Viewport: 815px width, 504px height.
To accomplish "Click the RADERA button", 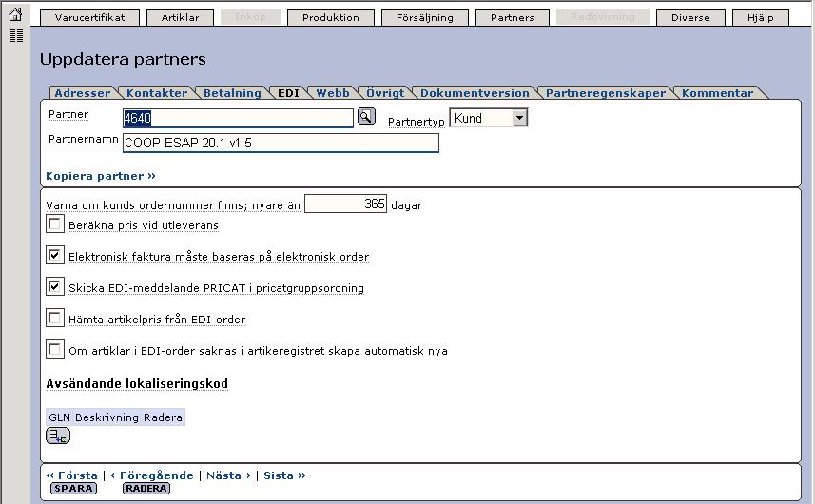I will click(146, 489).
